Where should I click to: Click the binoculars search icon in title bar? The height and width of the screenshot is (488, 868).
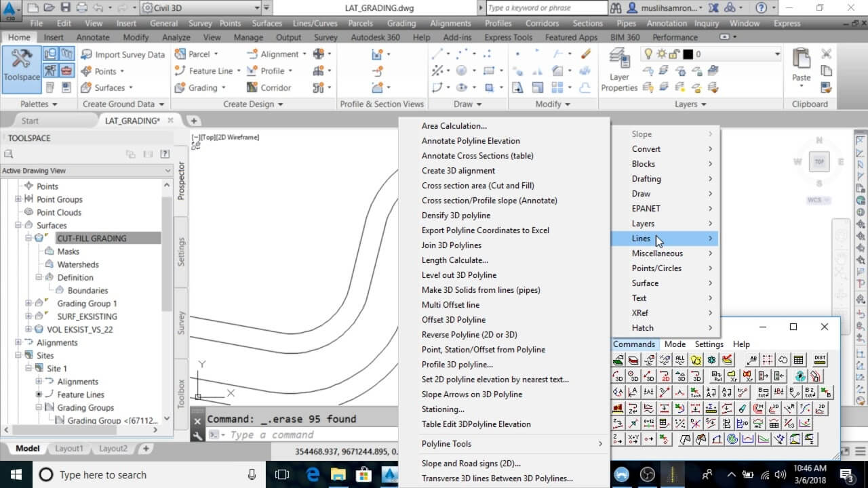616,8
